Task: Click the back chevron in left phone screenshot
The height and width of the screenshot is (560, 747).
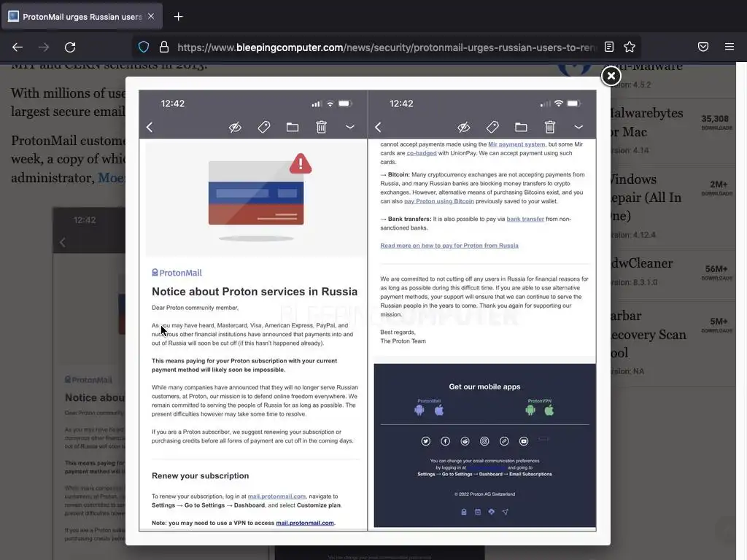Action: point(150,127)
